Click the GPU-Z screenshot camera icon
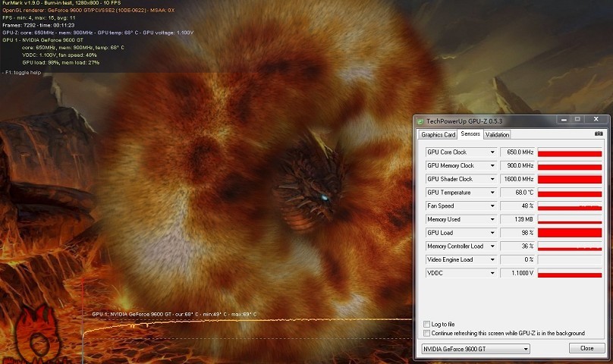The height and width of the screenshot is (364, 613). 599,133
